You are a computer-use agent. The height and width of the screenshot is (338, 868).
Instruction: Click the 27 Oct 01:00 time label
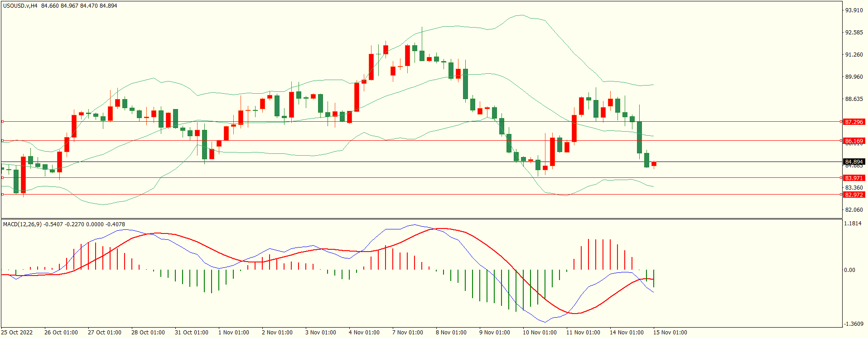coord(105,332)
